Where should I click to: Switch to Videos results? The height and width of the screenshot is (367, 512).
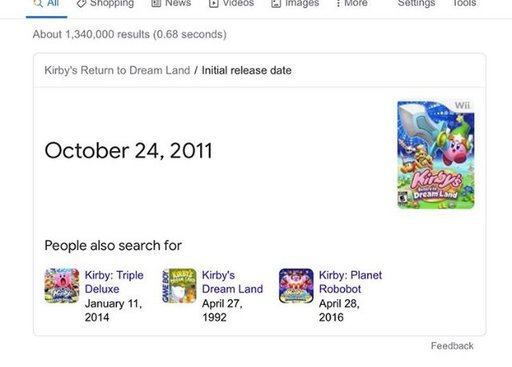[x=231, y=4]
